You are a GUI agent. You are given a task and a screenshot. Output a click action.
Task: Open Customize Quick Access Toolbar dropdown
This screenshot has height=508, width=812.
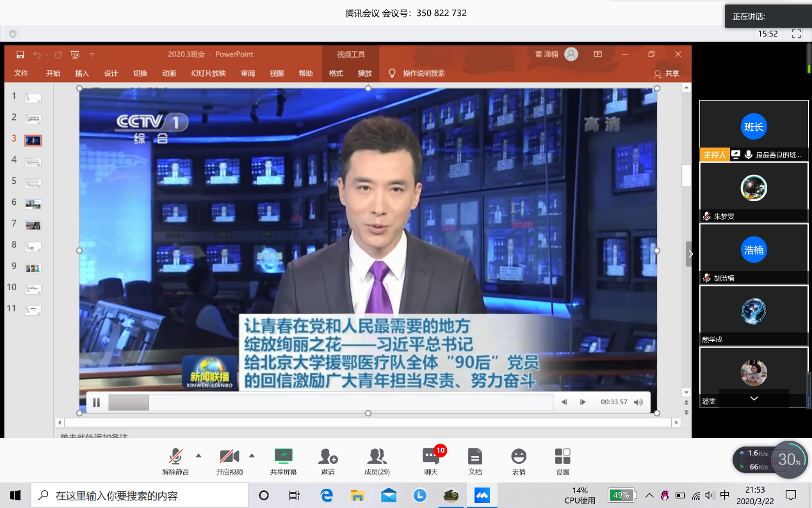[92, 54]
